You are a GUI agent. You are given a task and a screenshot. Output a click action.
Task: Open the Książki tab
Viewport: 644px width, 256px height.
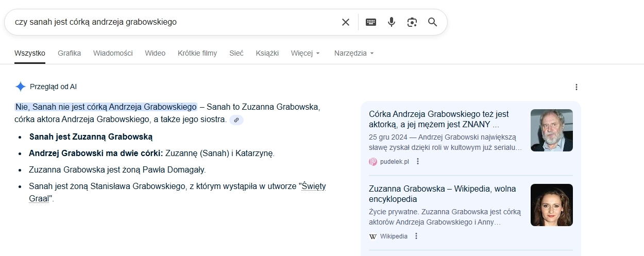click(267, 53)
